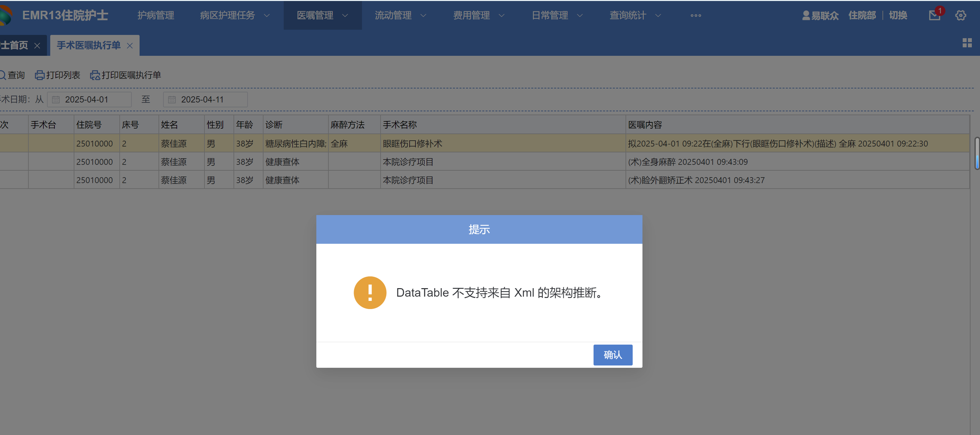Click the 确认 button in dialog
Image resolution: width=980 pixels, height=435 pixels.
612,355
